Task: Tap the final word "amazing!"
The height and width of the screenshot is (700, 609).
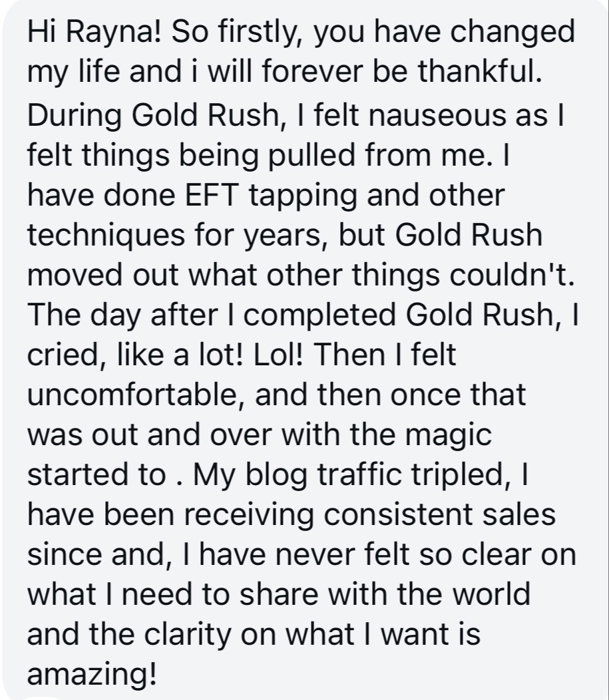Action: pyautogui.click(x=93, y=674)
